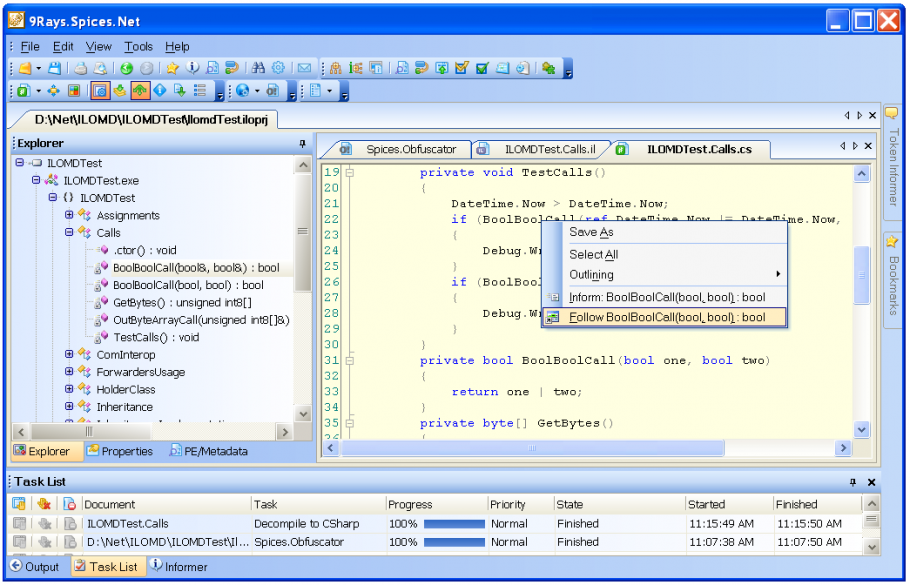The height and width of the screenshot is (585, 910).
Task: Click the printer icon in toolbar
Action: 81,68
